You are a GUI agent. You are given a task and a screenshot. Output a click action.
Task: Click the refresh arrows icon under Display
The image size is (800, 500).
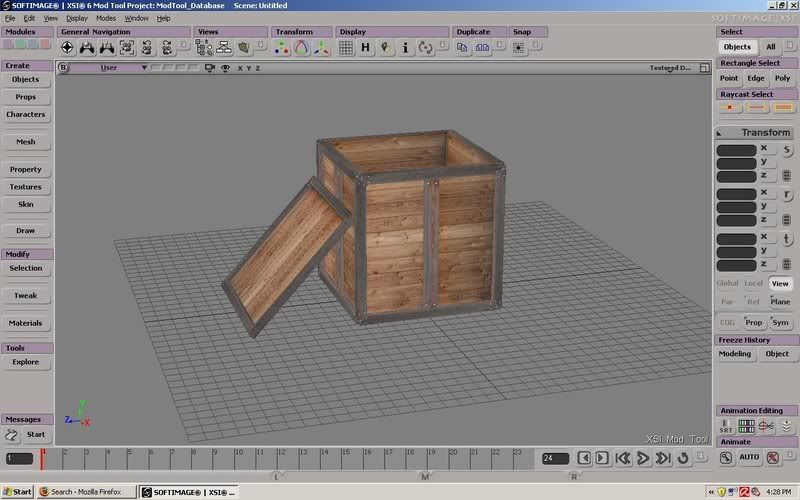[x=425, y=48]
